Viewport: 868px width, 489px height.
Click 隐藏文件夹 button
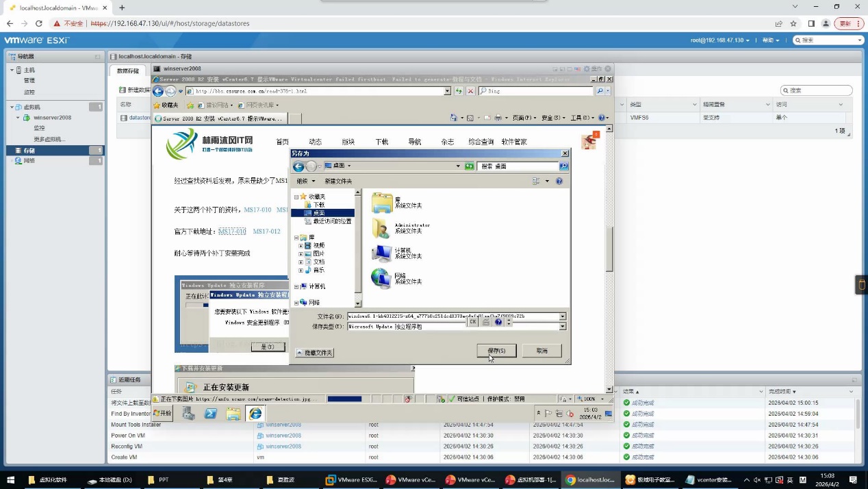(315, 352)
